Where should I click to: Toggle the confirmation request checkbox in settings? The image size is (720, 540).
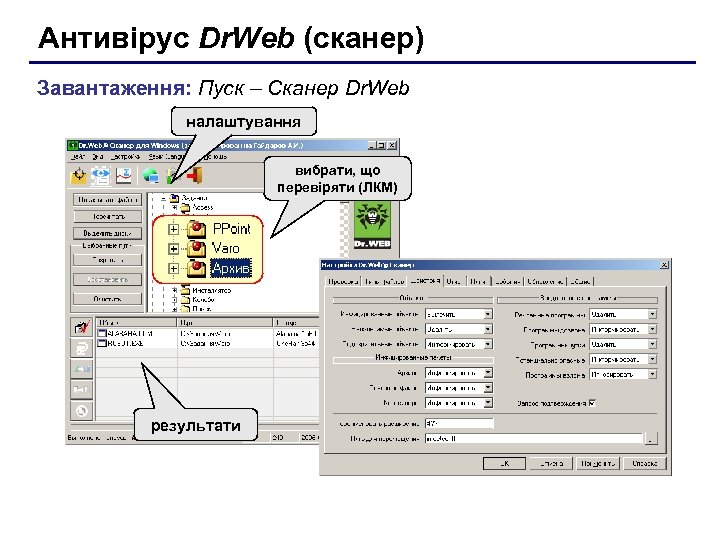(592, 403)
